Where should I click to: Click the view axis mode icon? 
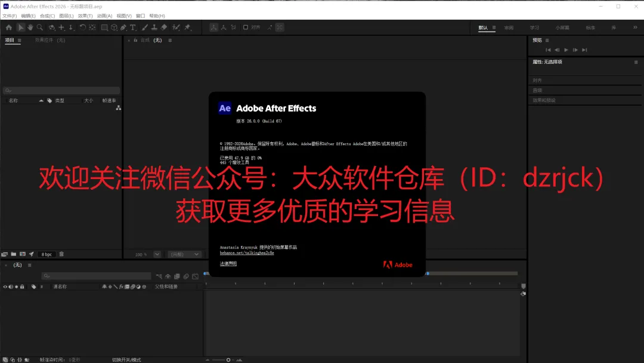(x=233, y=27)
